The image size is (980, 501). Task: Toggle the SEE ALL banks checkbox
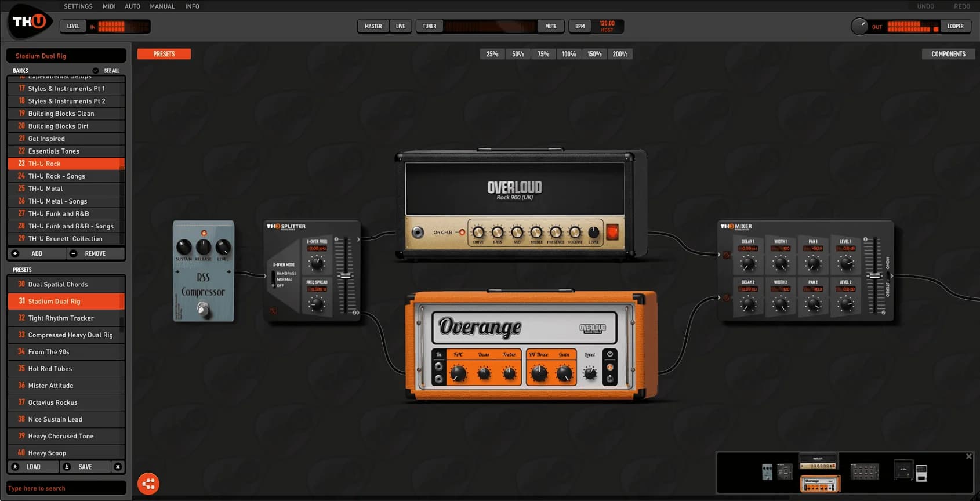point(96,71)
